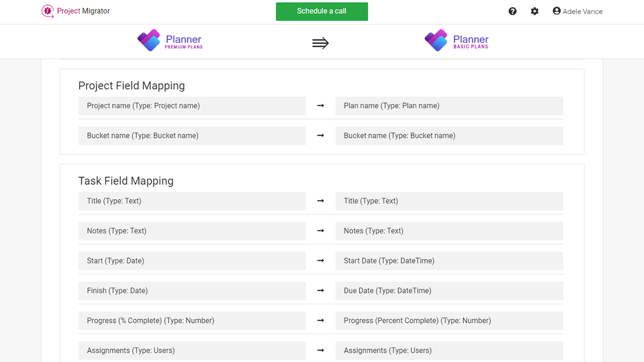Select target Bucket name field under Plan name
644x362 pixels.
(449, 136)
